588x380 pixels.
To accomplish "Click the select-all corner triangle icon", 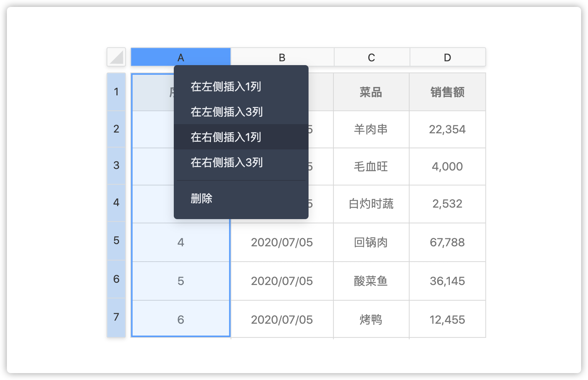I will pyautogui.click(x=116, y=57).
